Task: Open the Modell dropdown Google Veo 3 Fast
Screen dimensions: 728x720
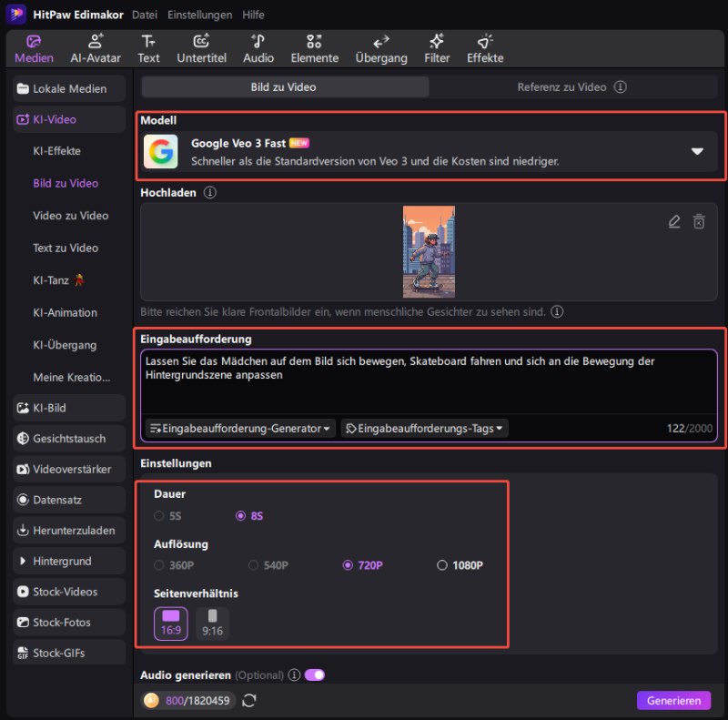Action: point(429,151)
